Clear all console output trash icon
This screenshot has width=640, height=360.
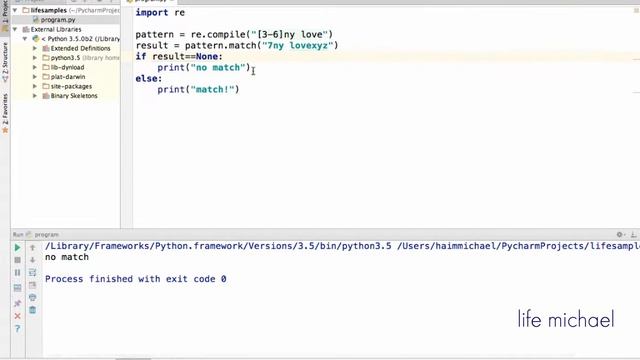coord(33,310)
